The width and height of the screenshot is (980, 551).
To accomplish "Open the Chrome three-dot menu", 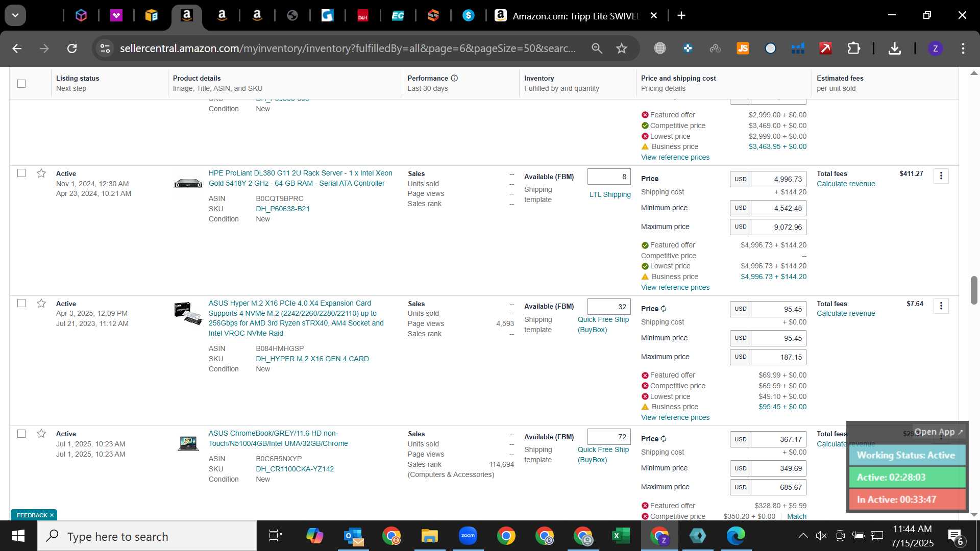I will pyautogui.click(x=963, y=48).
